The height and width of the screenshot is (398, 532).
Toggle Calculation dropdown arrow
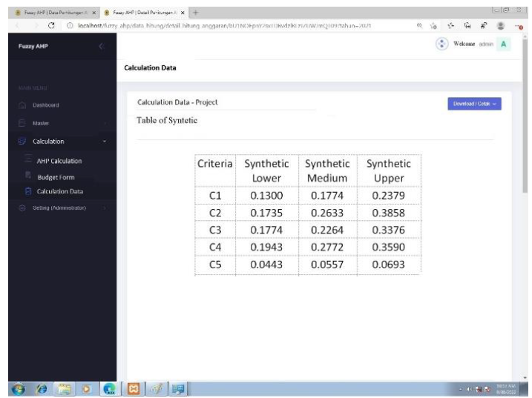pos(105,141)
